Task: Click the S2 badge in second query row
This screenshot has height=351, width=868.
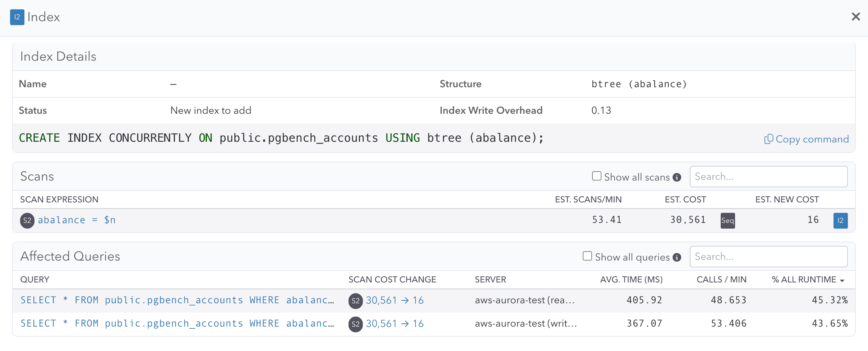Action: click(x=355, y=324)
